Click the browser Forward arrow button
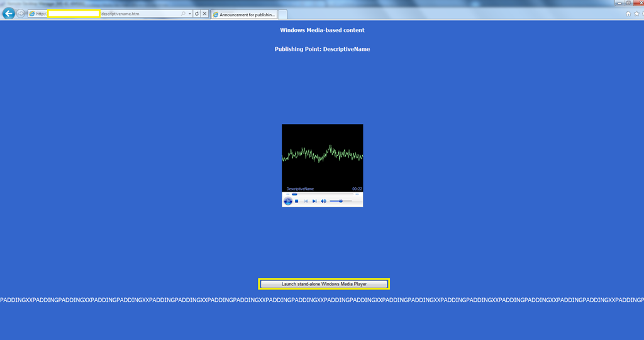 pyautogui.click(x=21, y=13)
